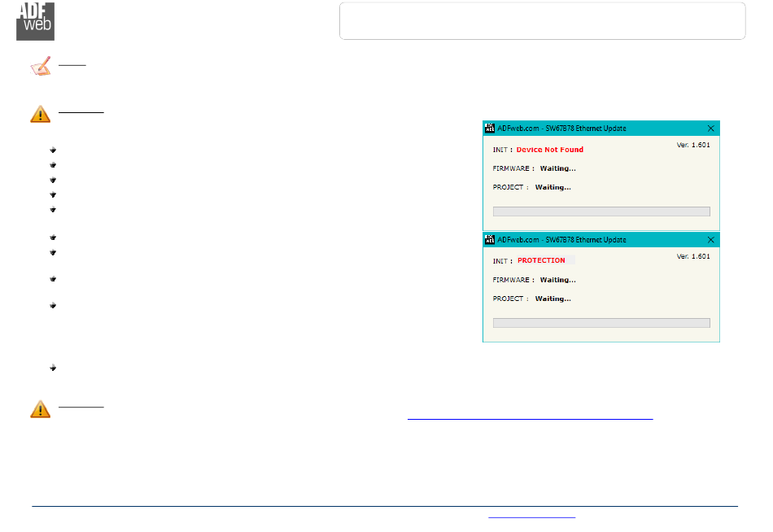
Task: Click title bar of PROTECTION window
Action: [x=601, y=240]
